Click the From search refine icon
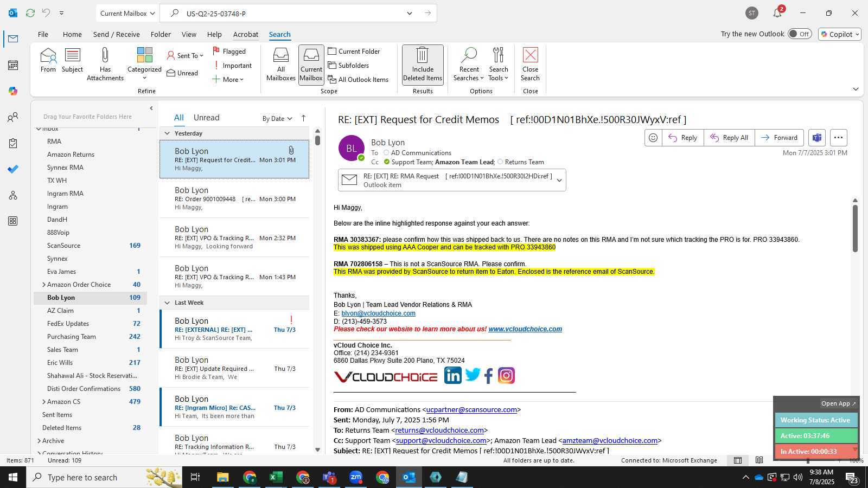Screen dimensions: 868x488 (x=48, y=60)
